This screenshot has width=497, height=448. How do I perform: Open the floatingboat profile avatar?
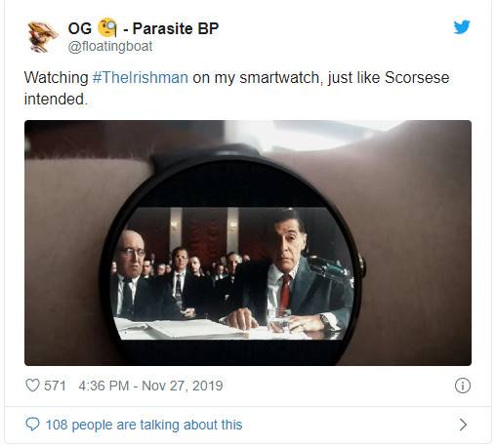tap(42, 36)
